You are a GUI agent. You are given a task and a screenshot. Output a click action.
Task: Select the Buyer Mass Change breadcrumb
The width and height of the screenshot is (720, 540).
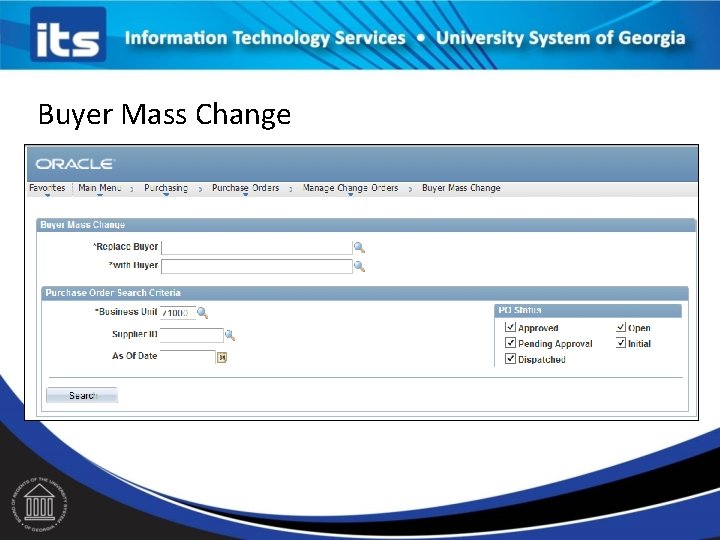tap(461, 188)
